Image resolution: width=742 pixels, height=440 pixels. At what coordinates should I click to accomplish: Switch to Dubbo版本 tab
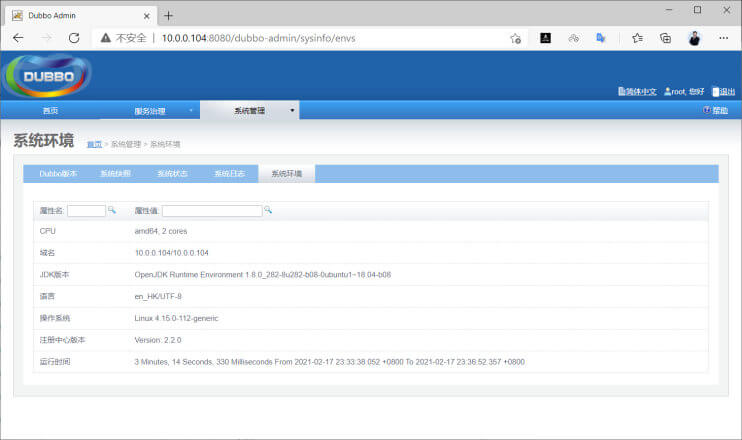58,174
